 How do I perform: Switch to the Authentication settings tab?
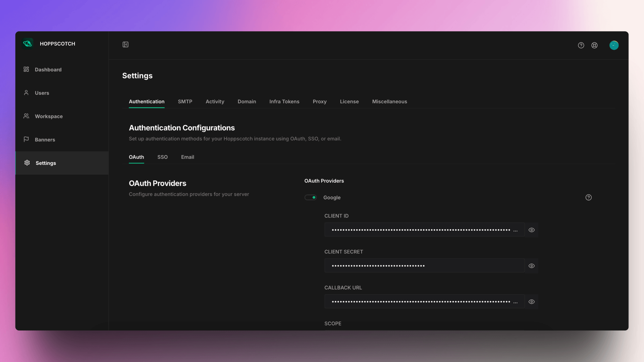pyautogui.click(x=147, y=102)
